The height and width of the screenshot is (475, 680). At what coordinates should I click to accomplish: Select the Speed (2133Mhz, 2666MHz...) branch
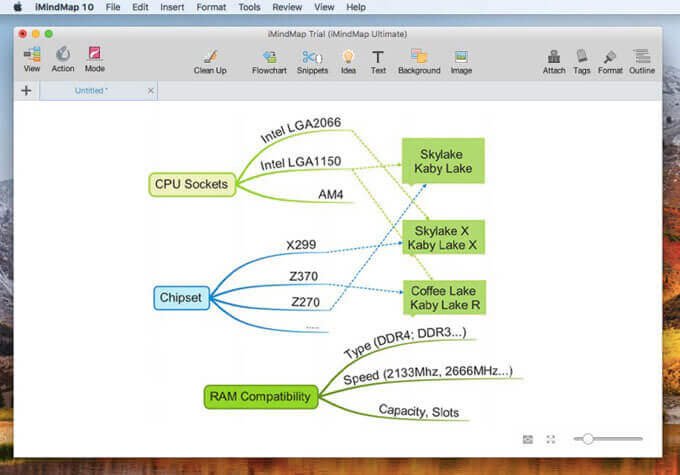click(x=428, y=375)
